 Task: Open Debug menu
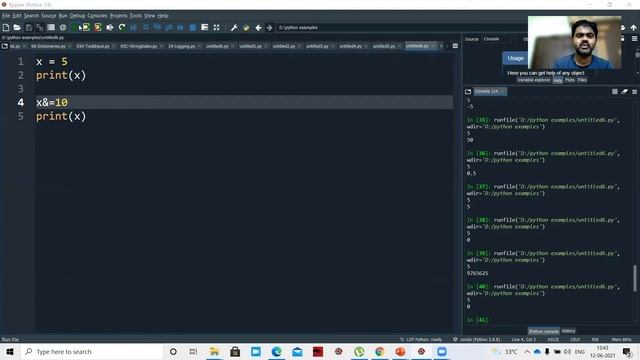(77, 16)
